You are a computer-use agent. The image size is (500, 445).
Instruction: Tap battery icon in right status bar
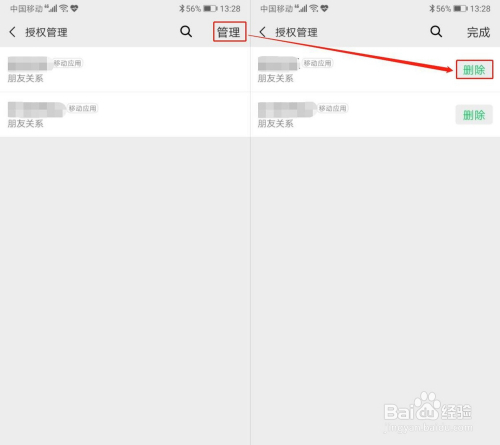[460, 9]
